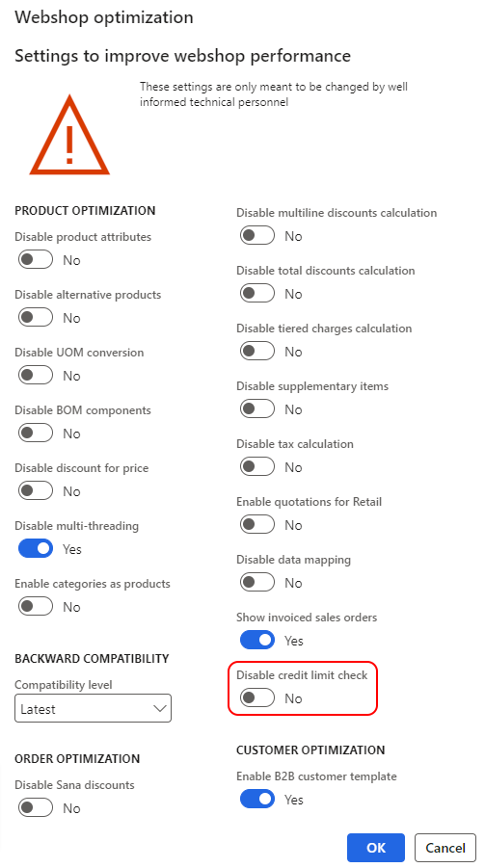The width and height of the screenshot is (485, 868).
Task: Toggle Disable Sana discounts switch
Action: [36, 808]
